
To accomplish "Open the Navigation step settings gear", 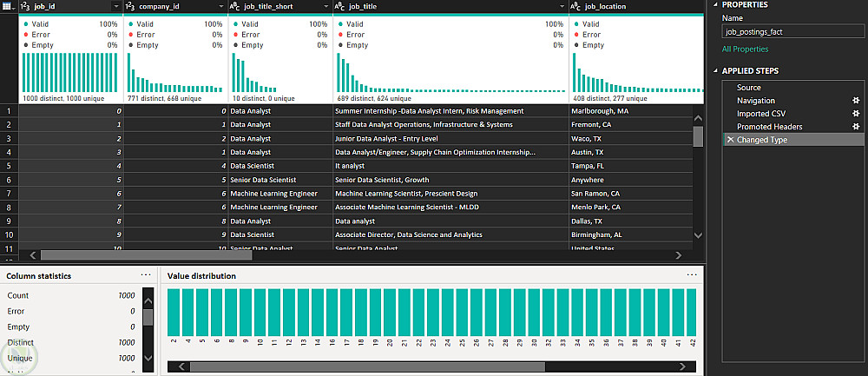I will click(x=855, y=101).
